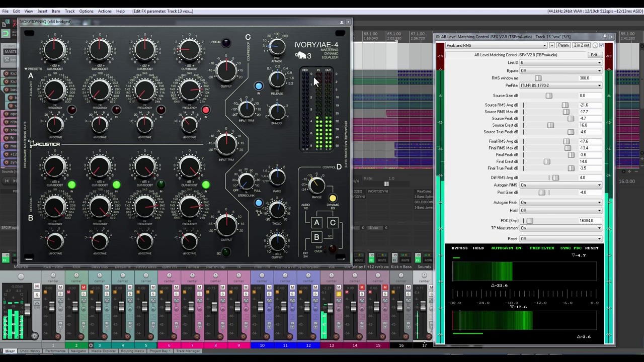The image size is (644, 362).
Task: Open the Track menu
Action: coord(69,11)
